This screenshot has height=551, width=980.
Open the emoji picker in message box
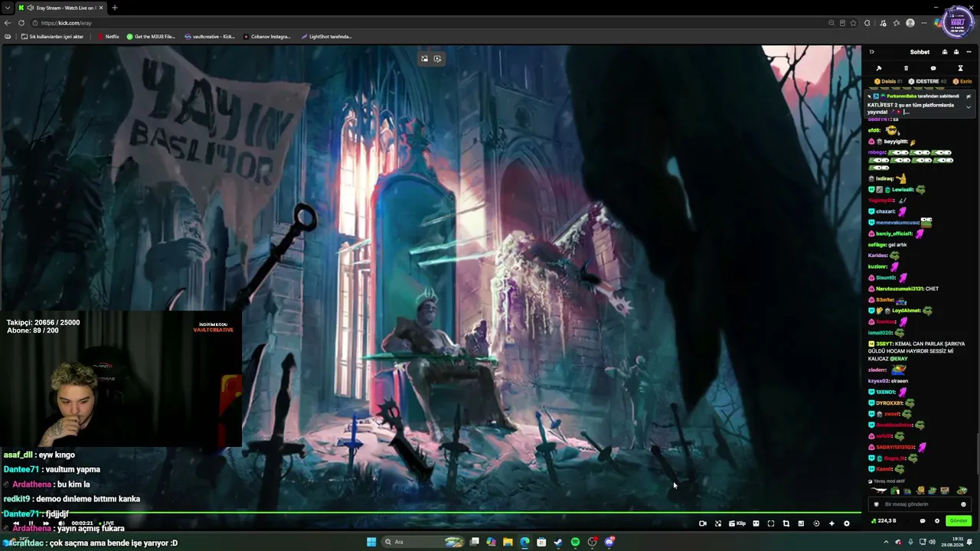coord(963,504)
